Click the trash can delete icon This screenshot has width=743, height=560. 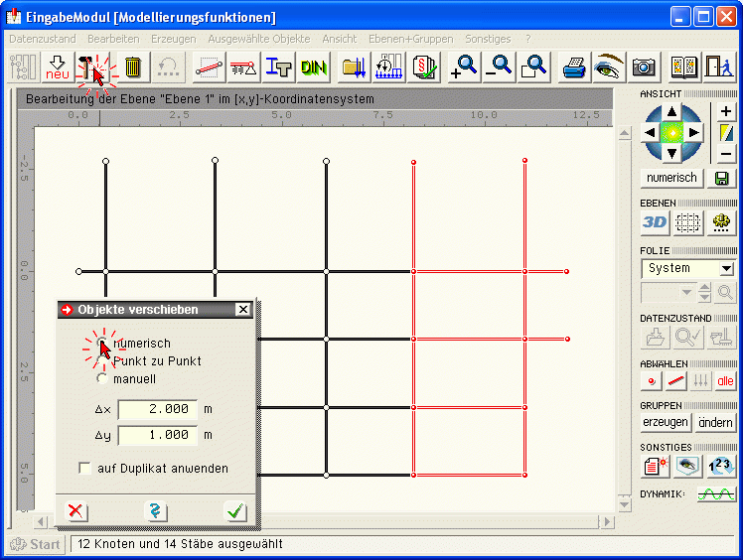pos(132,67)
